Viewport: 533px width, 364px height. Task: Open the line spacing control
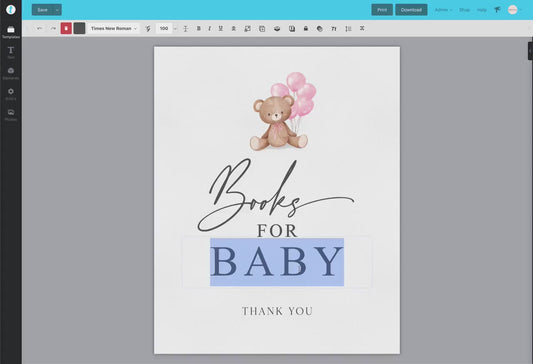click(x=348, y=29)
